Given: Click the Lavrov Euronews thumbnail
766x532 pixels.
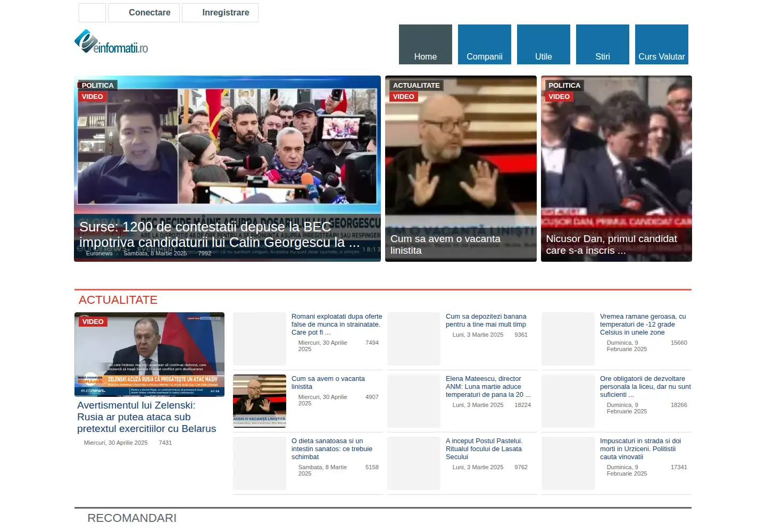Looking at the screenshot, I should point(149,354).
